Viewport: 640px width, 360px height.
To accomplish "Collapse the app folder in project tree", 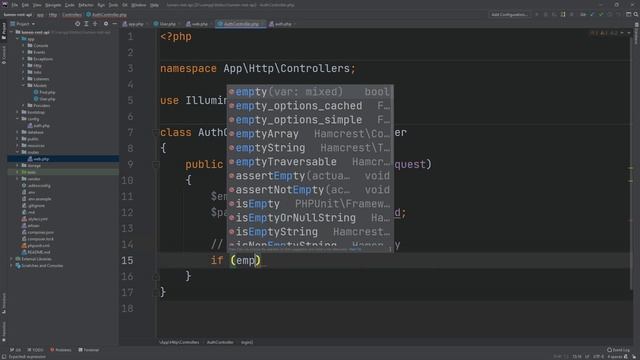I will (18, 39).
